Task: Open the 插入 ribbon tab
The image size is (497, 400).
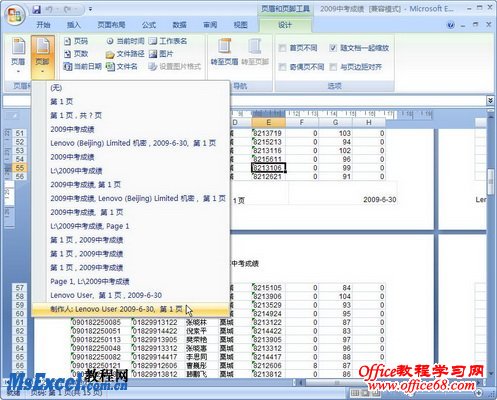Action: coord(74,25)
